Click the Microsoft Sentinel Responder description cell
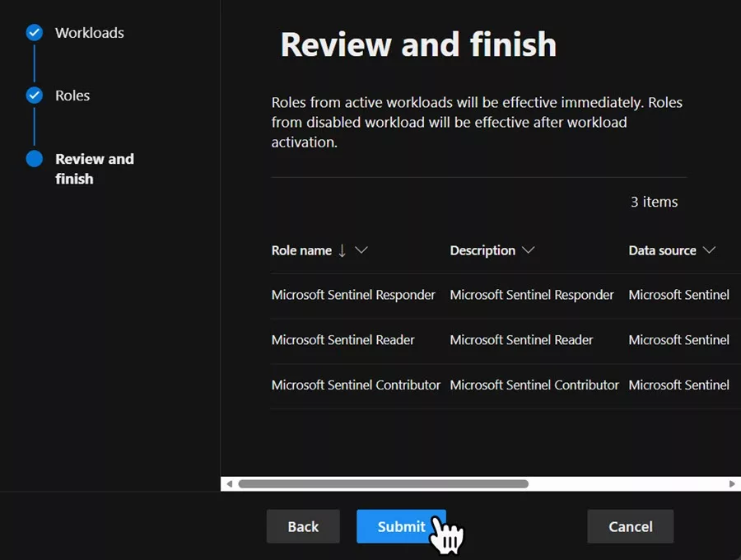 pyautogui.click(x=532, y=295)
